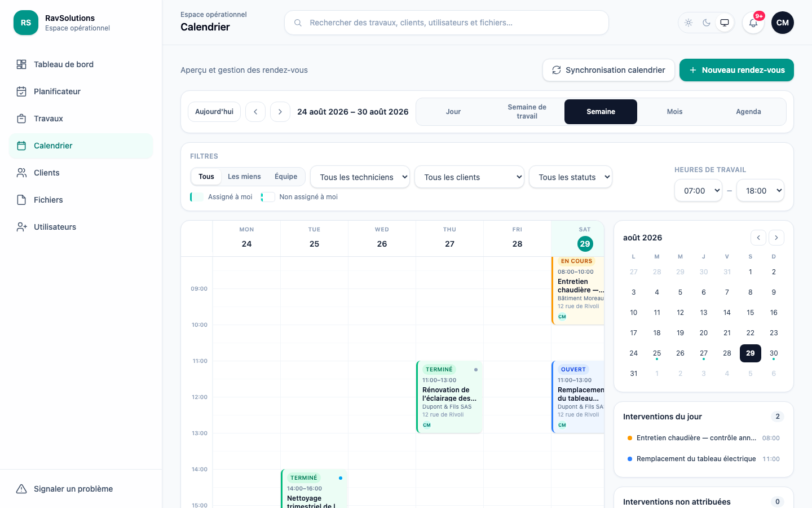Viewport: 812px width, 508px height.
Task: Click the magnifier icon in the search bar
Action: (x=298, y=23)
